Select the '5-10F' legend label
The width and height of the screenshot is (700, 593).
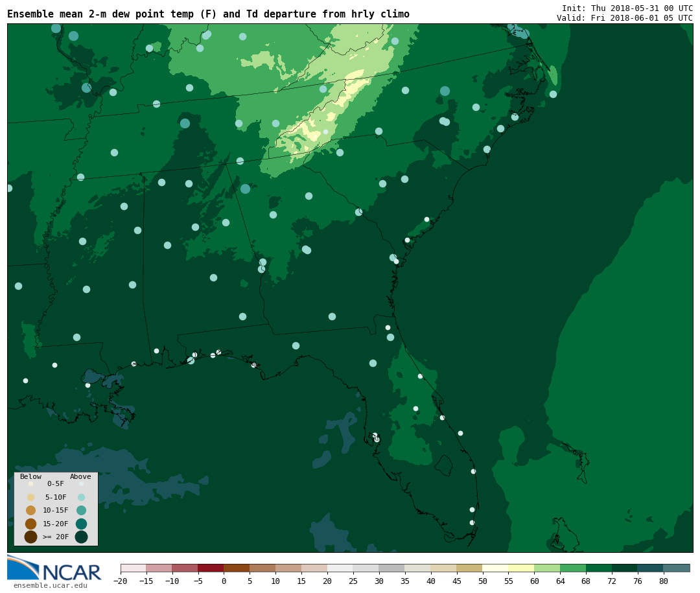point(56,498)
